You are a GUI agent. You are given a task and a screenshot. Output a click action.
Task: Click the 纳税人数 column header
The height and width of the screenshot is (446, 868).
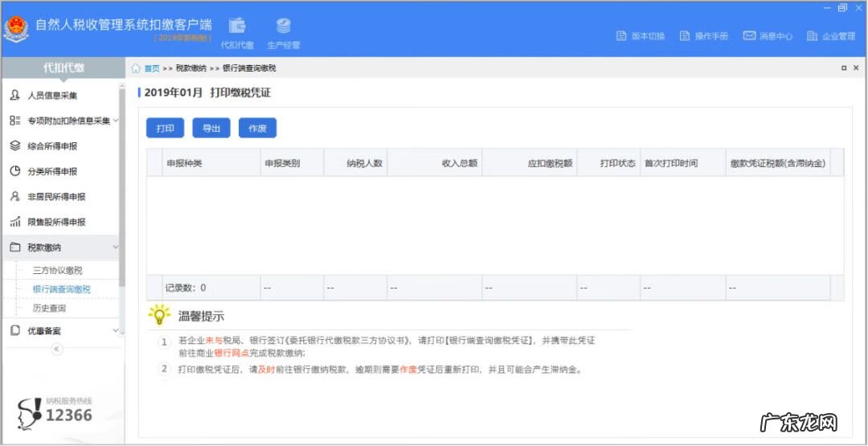[x=355, y=163]
